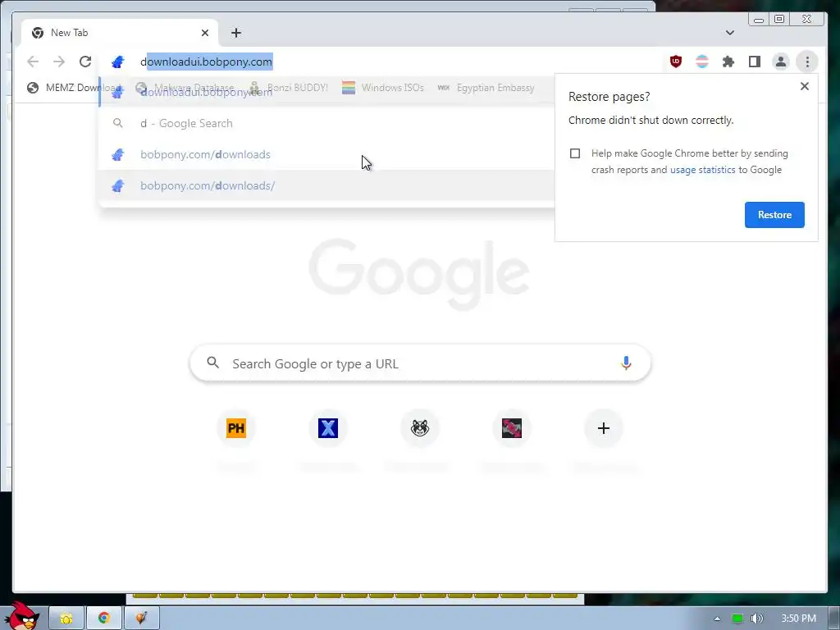This screenshot has width=840, height=630.
Task: Open the Chrome profile avatar
Action: (781, 62)
